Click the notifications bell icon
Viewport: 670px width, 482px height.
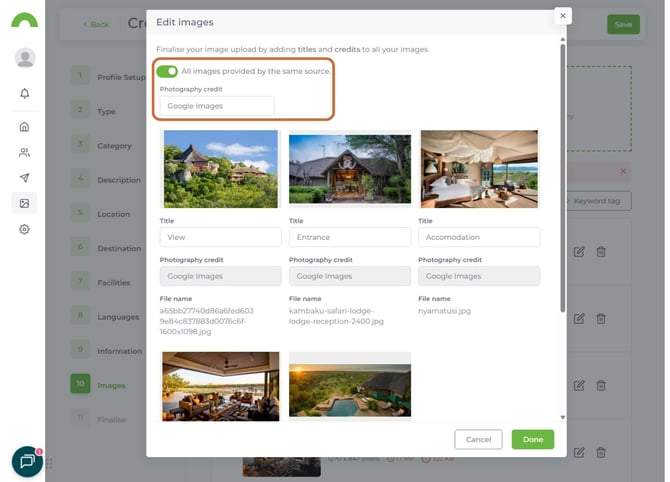[x=24, y=93]
